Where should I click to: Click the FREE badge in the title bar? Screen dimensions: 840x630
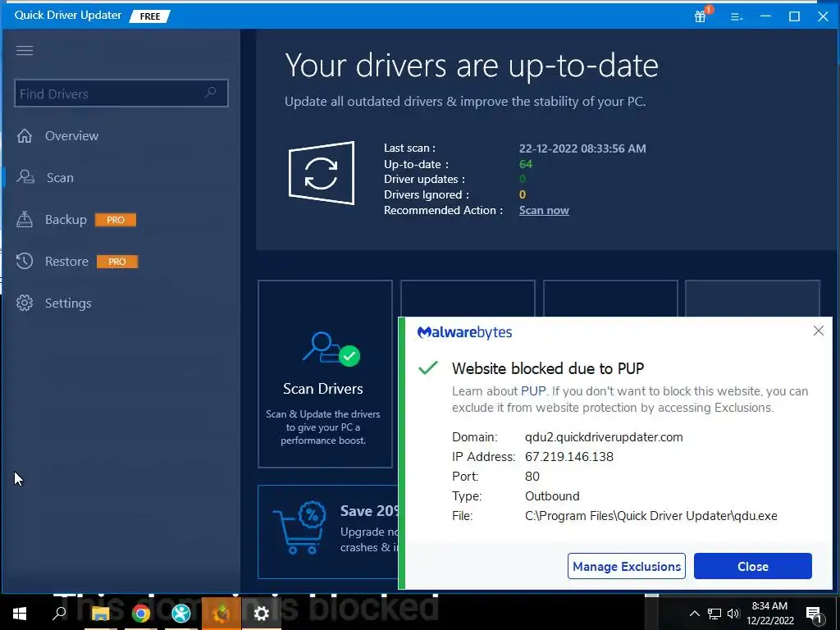pyautogui.click(x=150, y=16)
